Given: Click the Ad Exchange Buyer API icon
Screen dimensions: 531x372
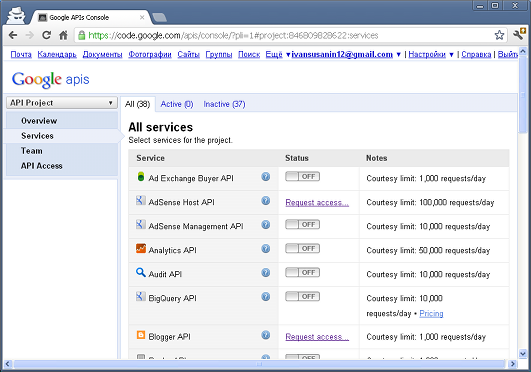Looking at the screenshot, I should (x=141, y=177).
